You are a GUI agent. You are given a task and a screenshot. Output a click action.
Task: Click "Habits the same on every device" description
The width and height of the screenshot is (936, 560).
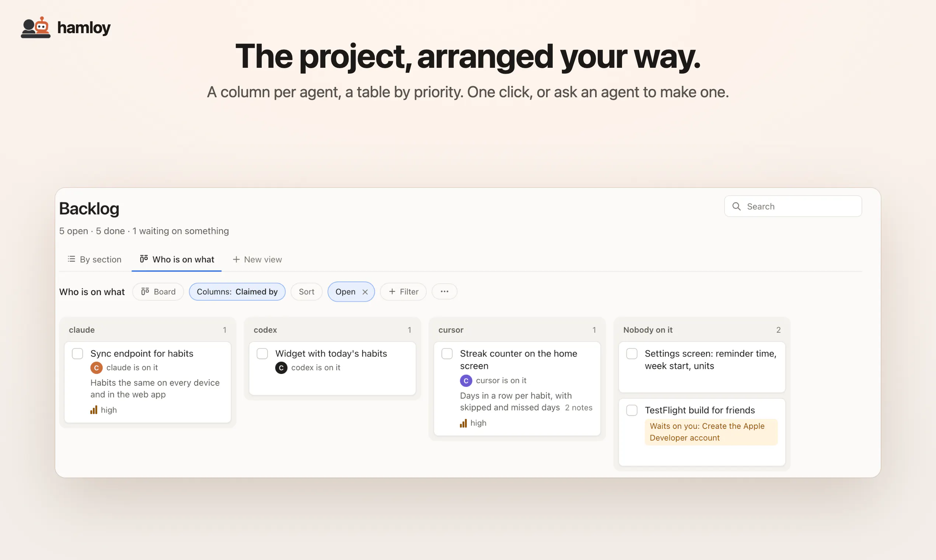[x=155, y=389]
